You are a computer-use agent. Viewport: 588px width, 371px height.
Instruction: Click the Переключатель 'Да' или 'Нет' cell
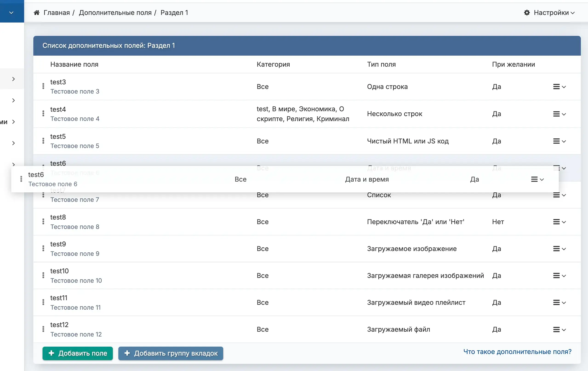[x=416, y=222]
